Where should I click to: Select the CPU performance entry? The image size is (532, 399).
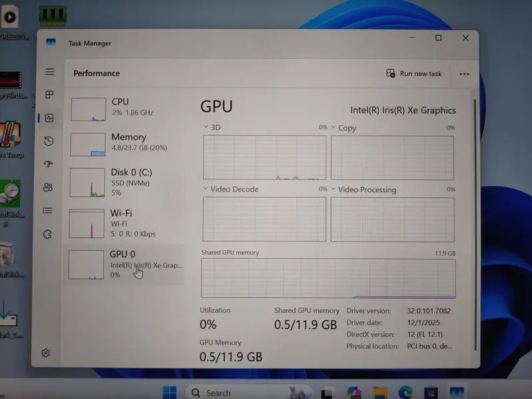click(126, 109)
